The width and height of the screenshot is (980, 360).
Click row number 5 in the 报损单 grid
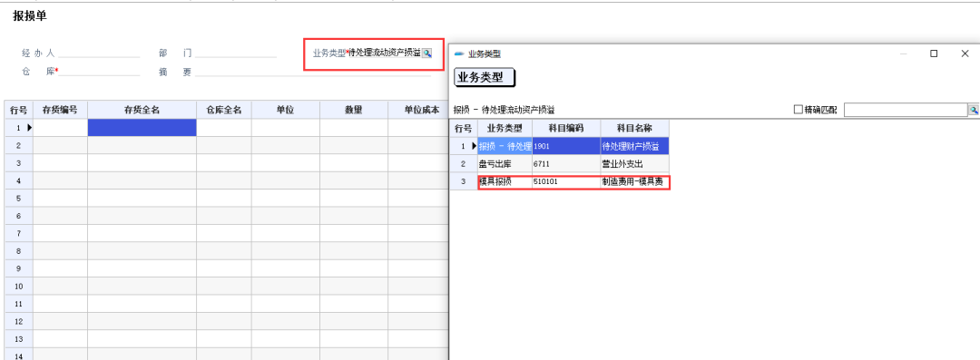[19, 198]
